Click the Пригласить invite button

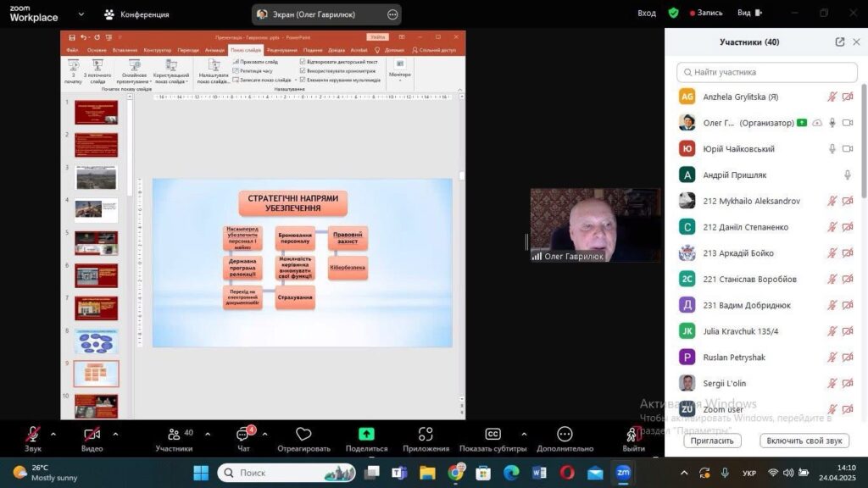click(x=712, y=441)
